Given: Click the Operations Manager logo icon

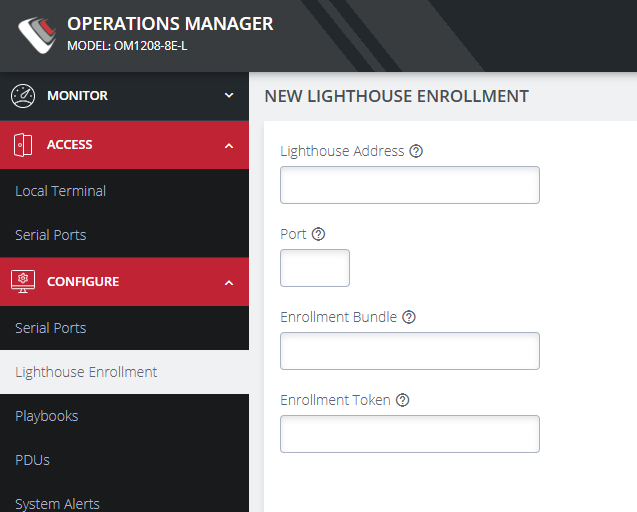Looking at the screenshot, I should coord(37,35).
